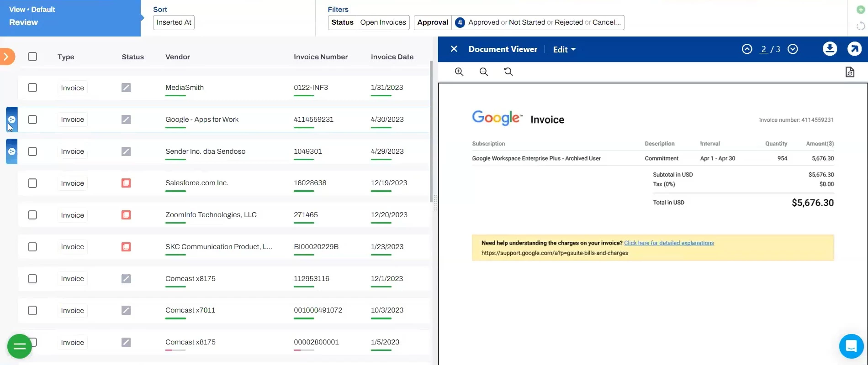Screen dimensions: 868x365
Task: Click Sender Inc. row status edit icon
Action: (x=126, y=151)
